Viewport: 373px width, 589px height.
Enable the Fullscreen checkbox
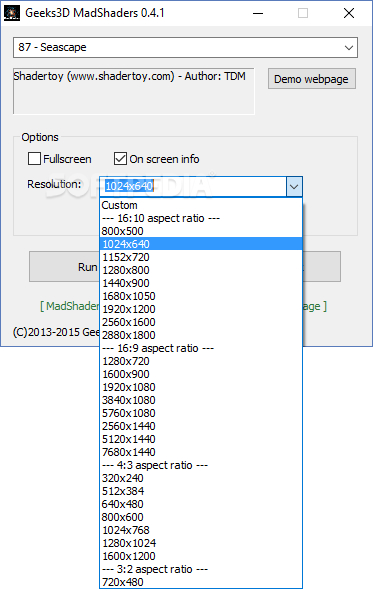point(34,159)
